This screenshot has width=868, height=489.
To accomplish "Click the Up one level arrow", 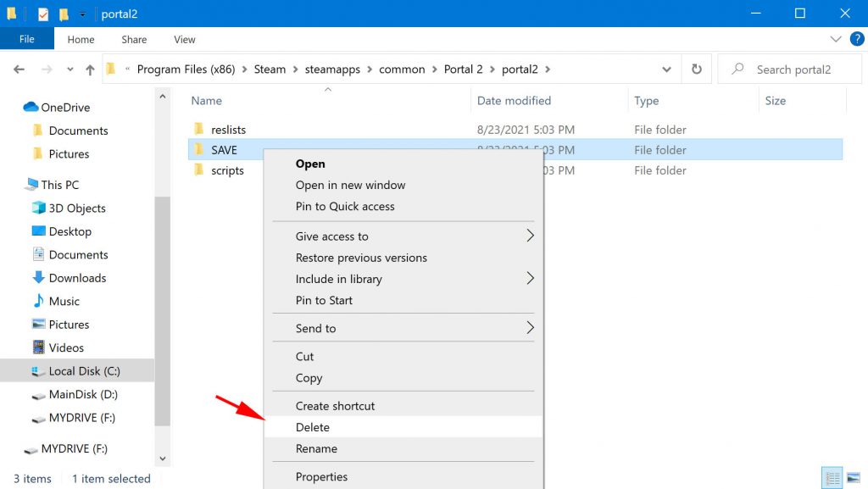I will click(90, 69).
